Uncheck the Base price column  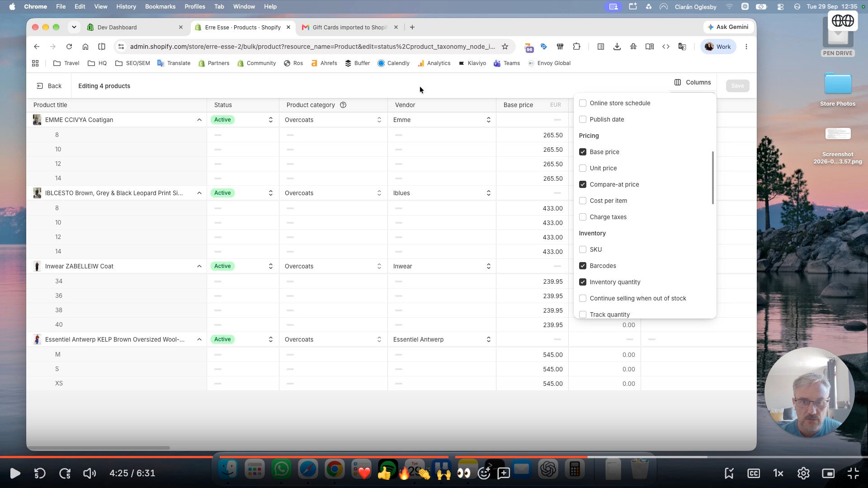tap(583, 152)
